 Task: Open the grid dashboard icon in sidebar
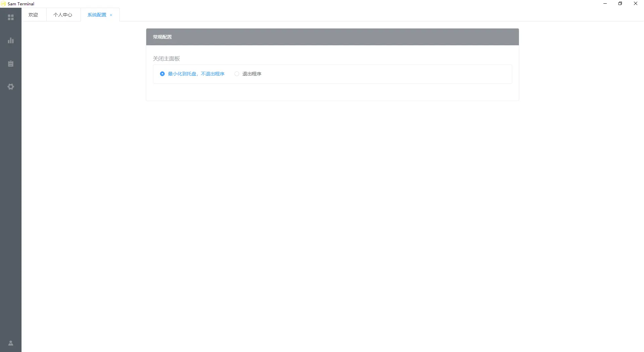tap(11, 17)
